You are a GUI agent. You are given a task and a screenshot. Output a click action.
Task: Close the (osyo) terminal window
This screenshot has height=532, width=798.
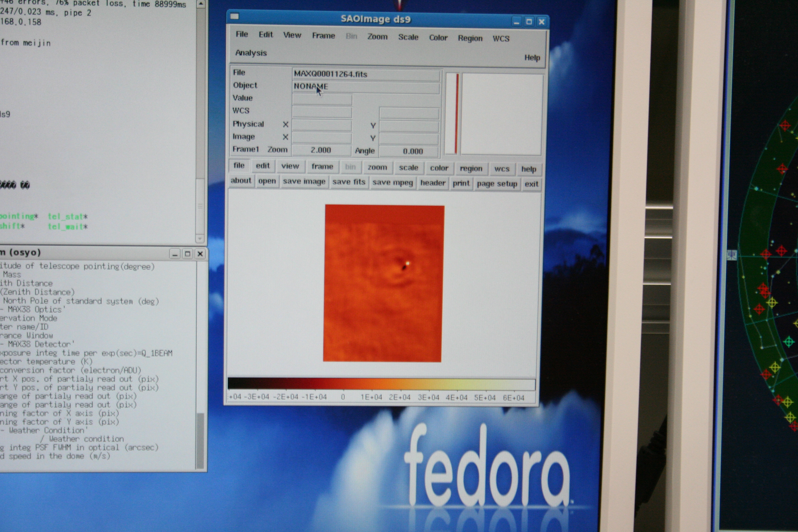point(200,254)
